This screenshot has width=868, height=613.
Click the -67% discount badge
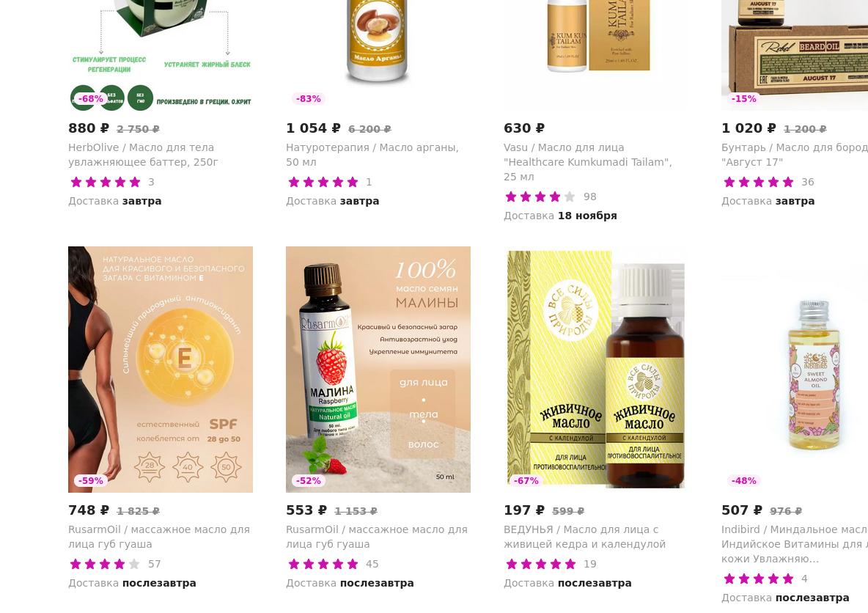526,481
